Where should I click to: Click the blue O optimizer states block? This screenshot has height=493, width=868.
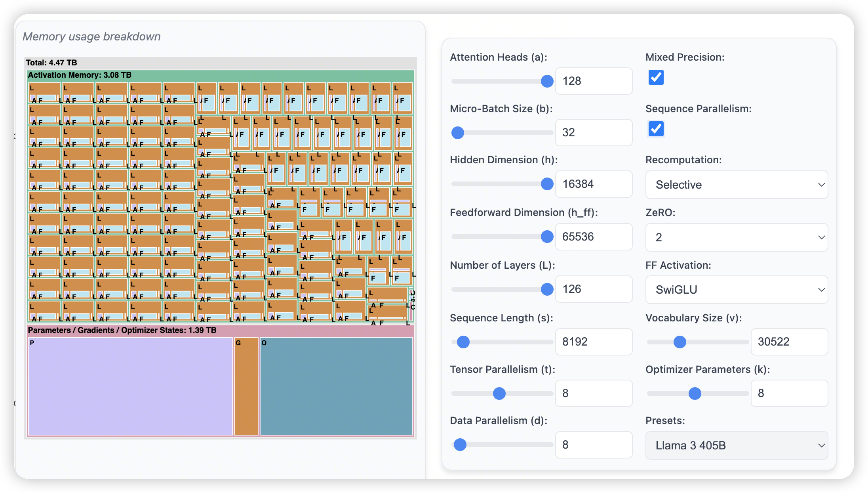[x=336, y=386]
